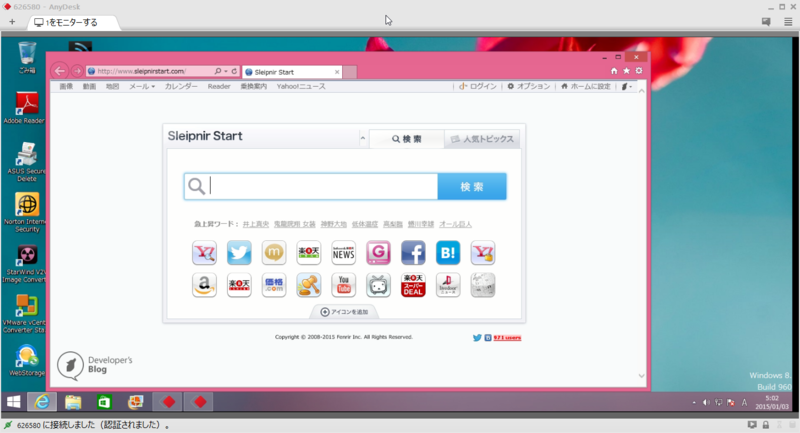
Task: Open File Explorer from the taskbar
Action: click(73, 402)
